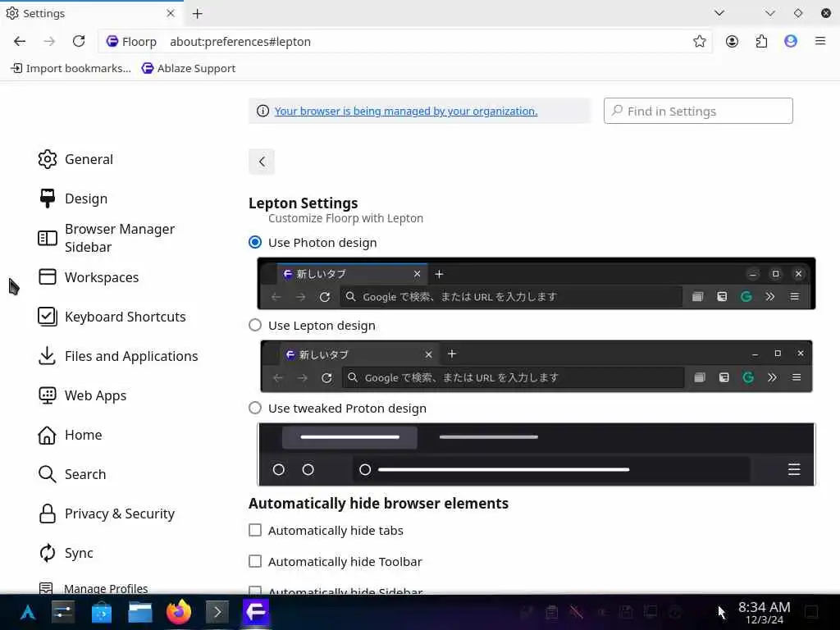
Task: Click Import bookmarks in bookmarks bar
Action: (71, 68)
